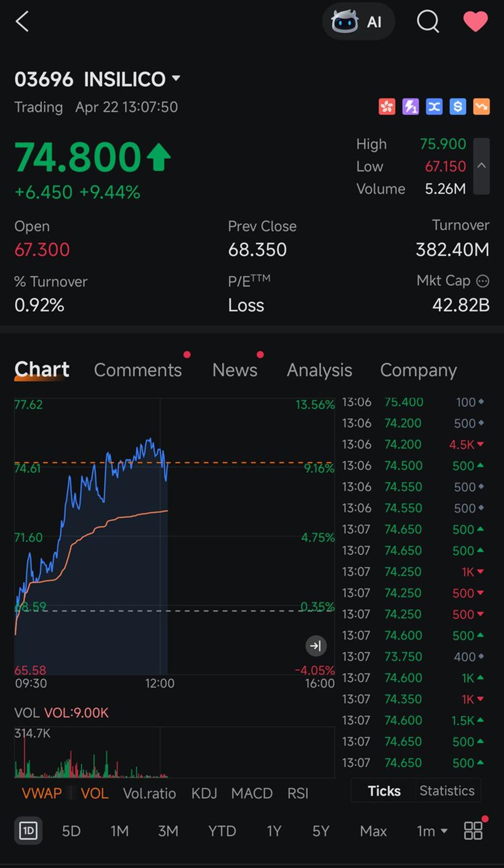Tap the blue dollar sign badge icon

pos(457,107)
